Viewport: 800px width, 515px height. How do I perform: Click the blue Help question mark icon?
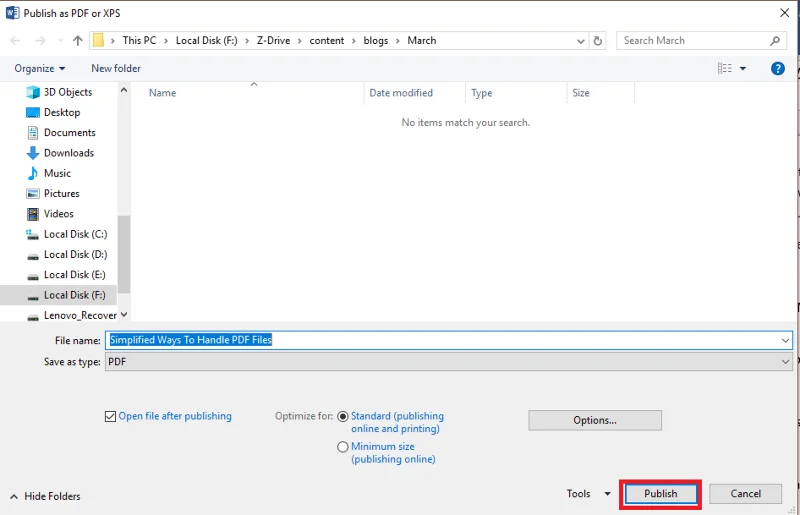(777, 68)
